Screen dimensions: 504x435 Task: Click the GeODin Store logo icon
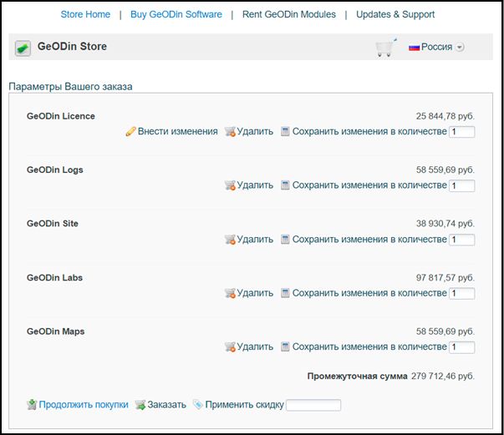23,48
